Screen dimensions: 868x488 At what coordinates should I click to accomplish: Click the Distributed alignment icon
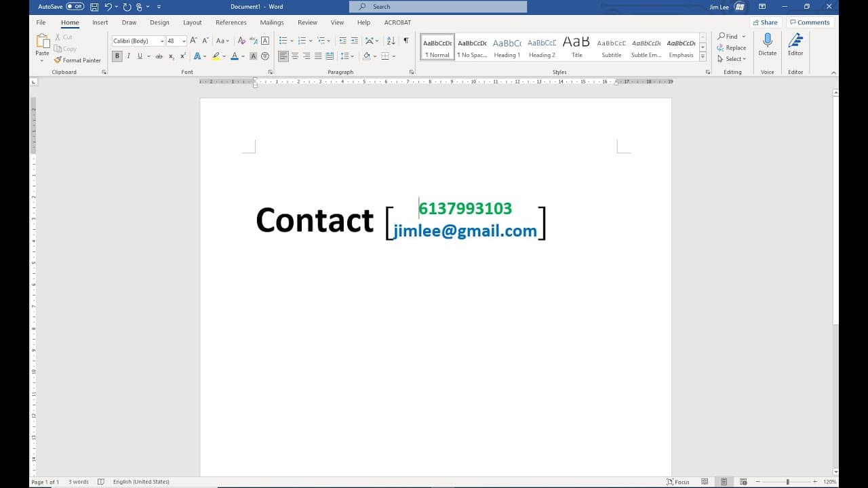point(330,56)
